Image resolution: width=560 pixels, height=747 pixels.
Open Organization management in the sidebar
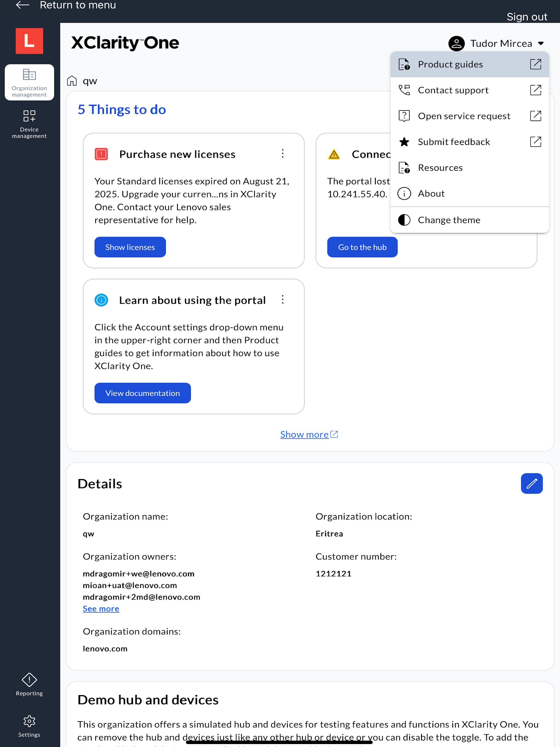(x=29, y=83)
